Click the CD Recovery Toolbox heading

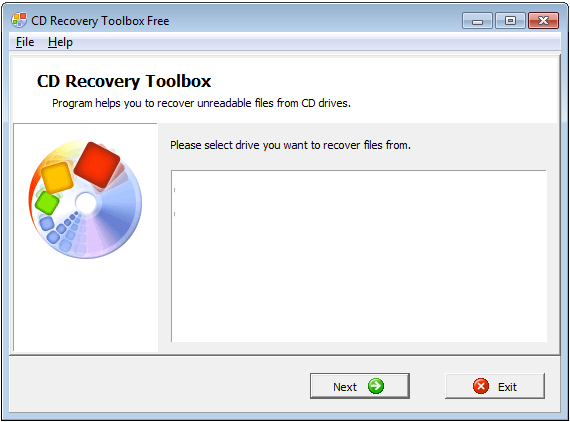(124, 81)
